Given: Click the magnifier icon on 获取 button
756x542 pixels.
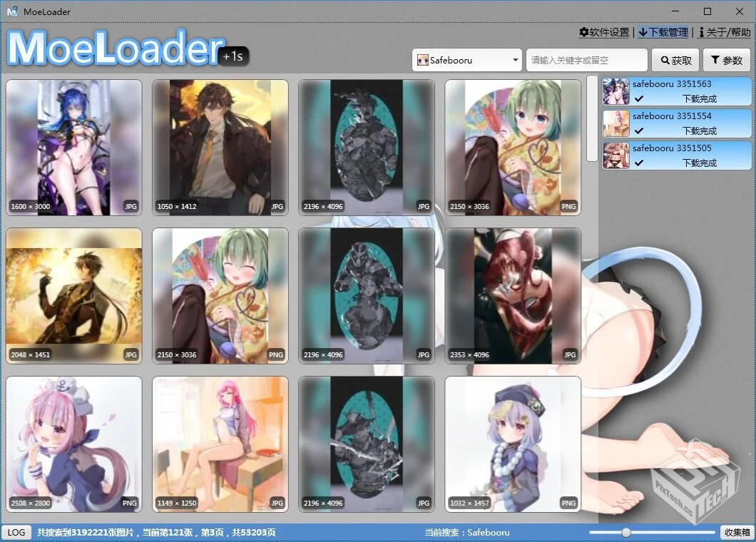Looking at the screenshot, I should [x=665, y=60].
